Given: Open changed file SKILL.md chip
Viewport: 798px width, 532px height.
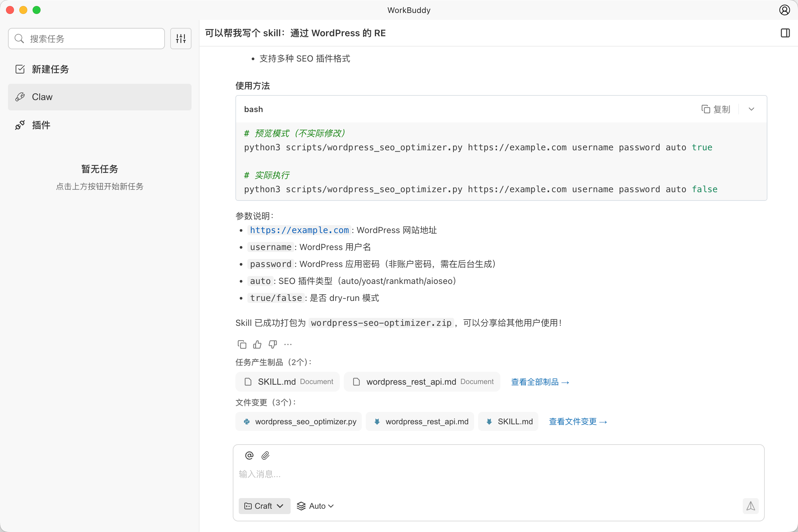Looking at the screenshot, I should (x=508, y=421).
